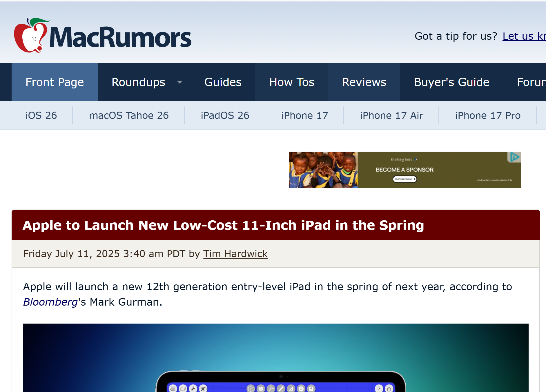View the iPadOS 26 roundup

[225, 115]
